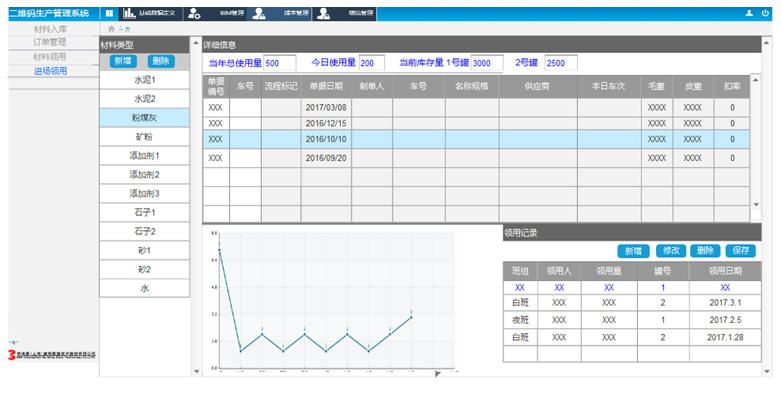This screenshot has height=399, width=782.
Task: Click the 领用人 header in 领用记录 table
Action: (559, 271)
